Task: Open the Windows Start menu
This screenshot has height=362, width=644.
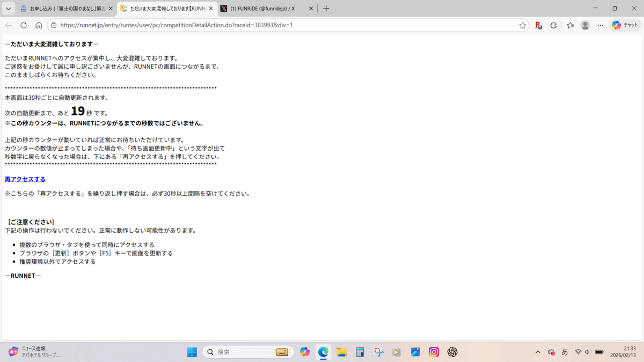Action: click(x=192, y=352)
